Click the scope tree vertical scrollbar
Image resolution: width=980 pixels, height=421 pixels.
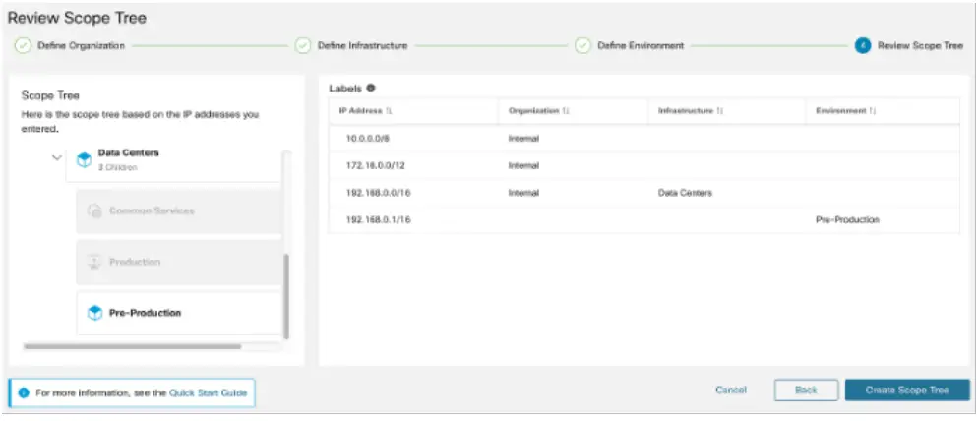[286, 296]
